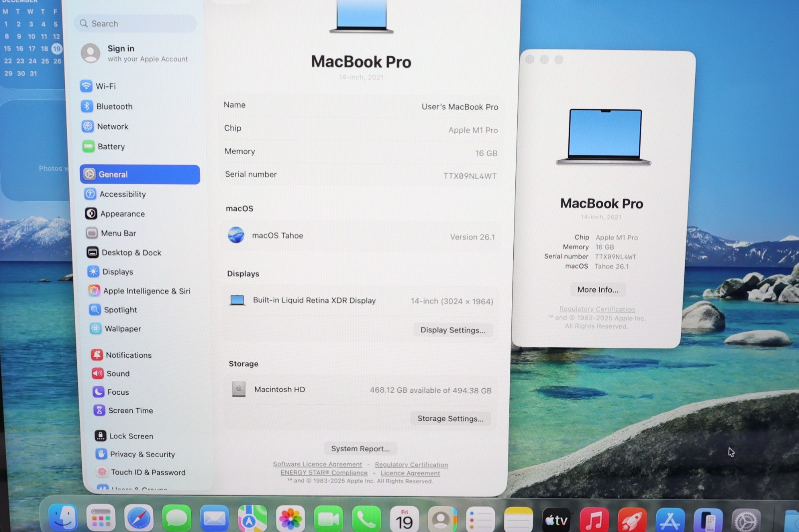Viewport: 799px width, 532px height.
Task: Launch Safari from the Dock
Action: 138,519
